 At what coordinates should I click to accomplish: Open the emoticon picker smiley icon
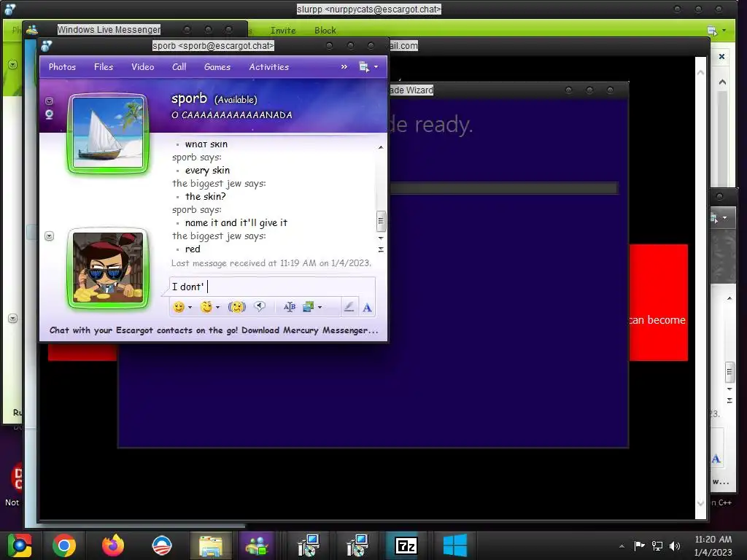coord(179,307)
